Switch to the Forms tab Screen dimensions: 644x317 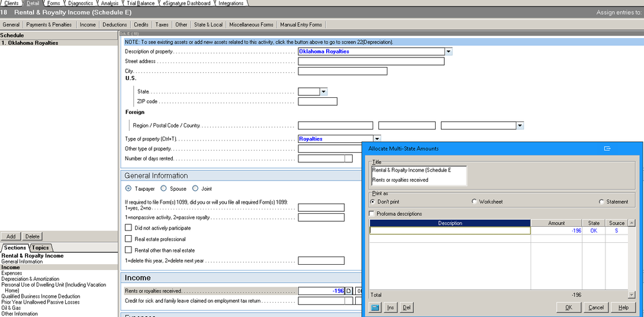tap(54, 3)
